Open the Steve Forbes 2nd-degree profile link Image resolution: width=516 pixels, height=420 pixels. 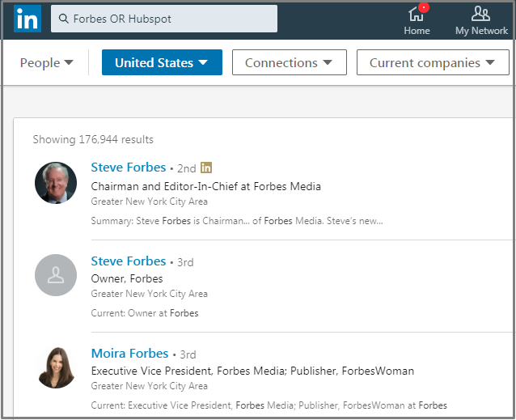click(129, 168)
